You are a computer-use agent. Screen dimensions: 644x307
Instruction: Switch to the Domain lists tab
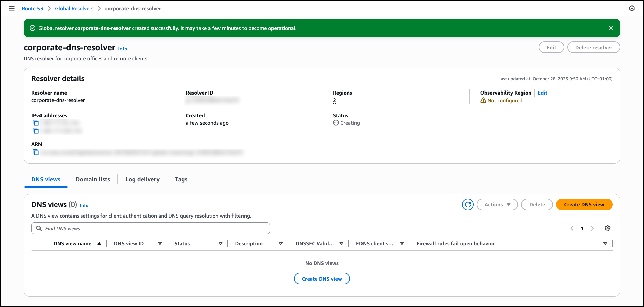[93, 179]
